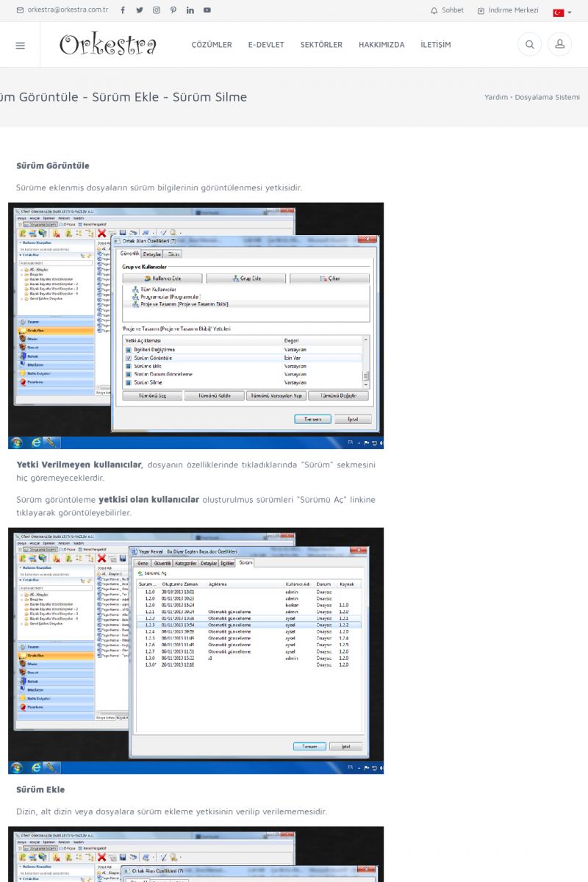Viewport: 588px width, 882px height.
Task: Open the Twitter icon in the top bar
Action: click(x=140, y=10)
